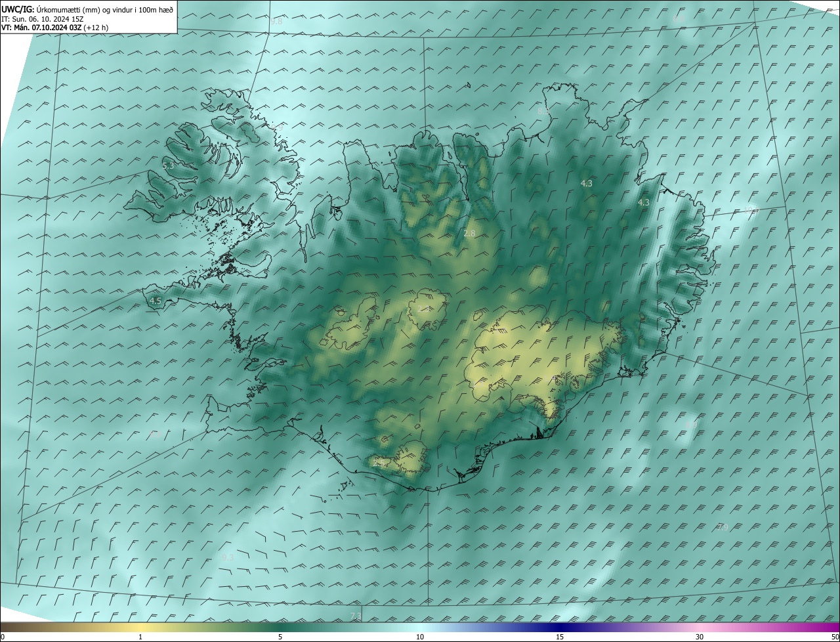Click the "15" tick on the color scale
Image resolution: width=840 pixels, height=642 pixels.
[x=560, y=637]
